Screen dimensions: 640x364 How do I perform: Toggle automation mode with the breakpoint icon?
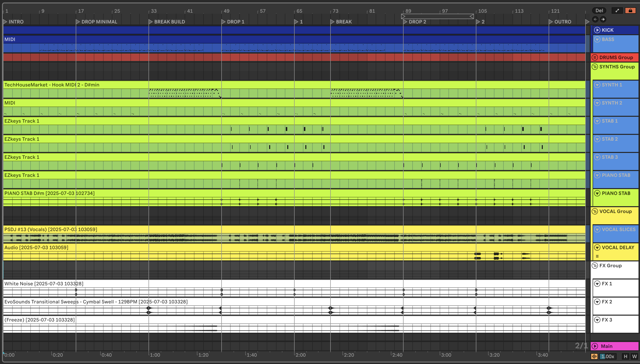coord(617,11)
